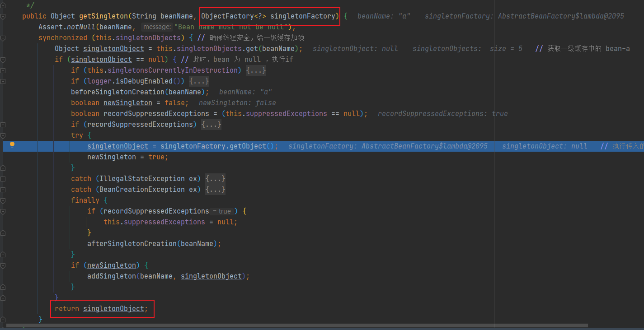The width and height of the screenshot is (644, 330).
Task: Click the 'message:' parameter name hint
Action: tap(157, 27)
